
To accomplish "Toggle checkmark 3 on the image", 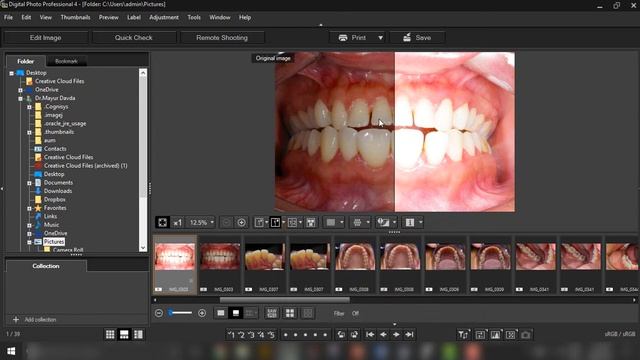I will pyautogui.click(x=251, y=335).
